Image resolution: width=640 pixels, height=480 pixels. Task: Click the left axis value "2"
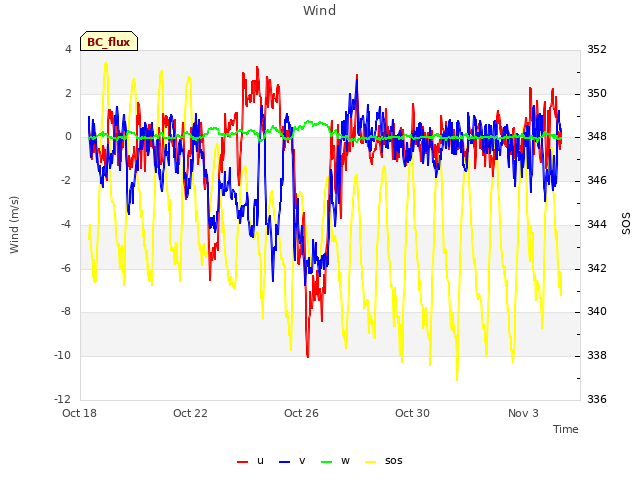(x=68, y=93)
